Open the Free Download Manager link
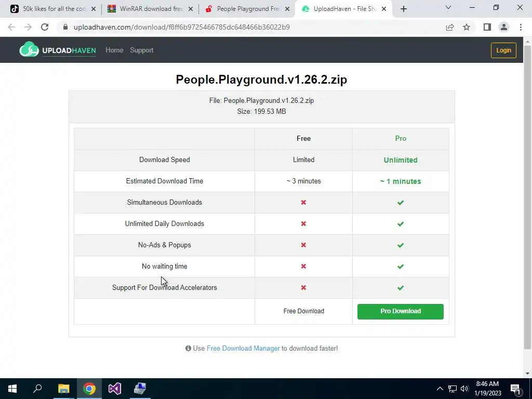Image resolution: width=532 pixels, height=399 pixels. tap(243, 348)
